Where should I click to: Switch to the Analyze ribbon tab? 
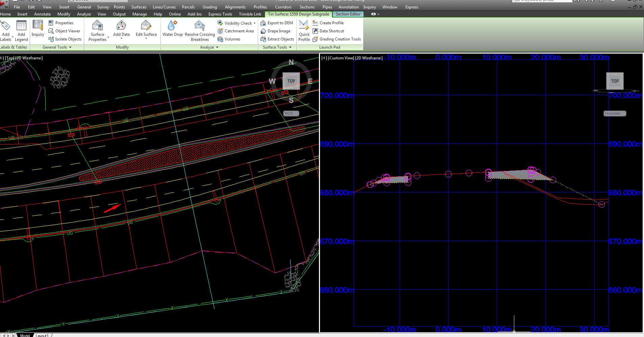pos(84,14)
